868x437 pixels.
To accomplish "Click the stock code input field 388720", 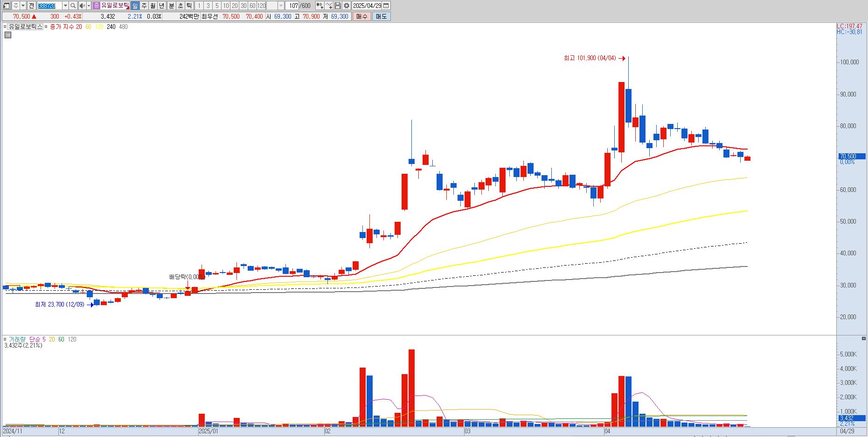I will coord(49,6).
